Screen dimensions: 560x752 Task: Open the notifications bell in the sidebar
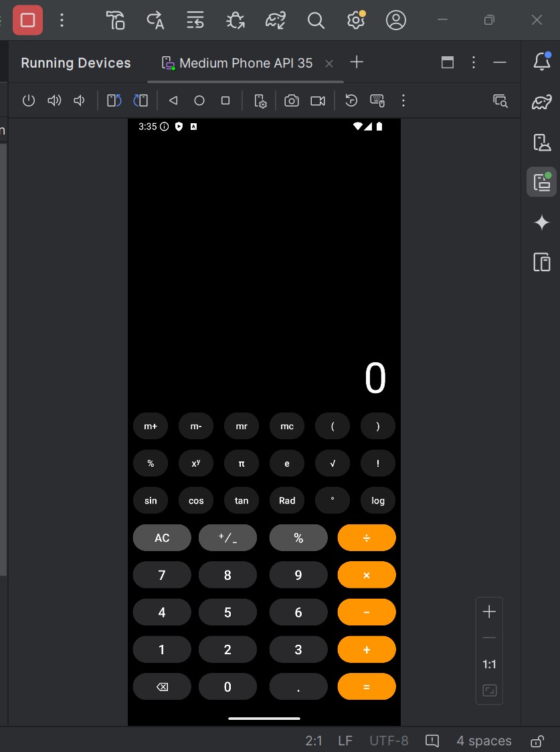click(541, 61)
